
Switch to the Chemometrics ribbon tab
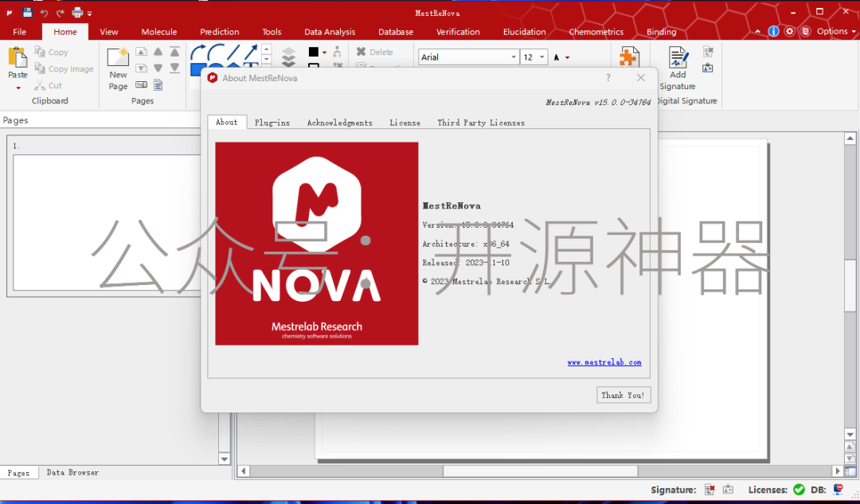point(596,32)
